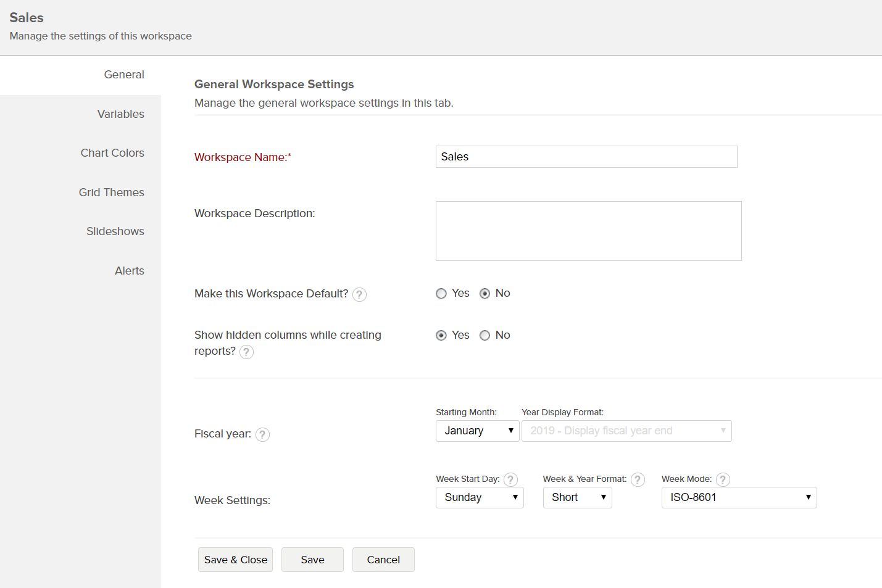The image size is (882, 588).
Task: Open the Starting Month dropdown showing January
Action: pos(477,430)
